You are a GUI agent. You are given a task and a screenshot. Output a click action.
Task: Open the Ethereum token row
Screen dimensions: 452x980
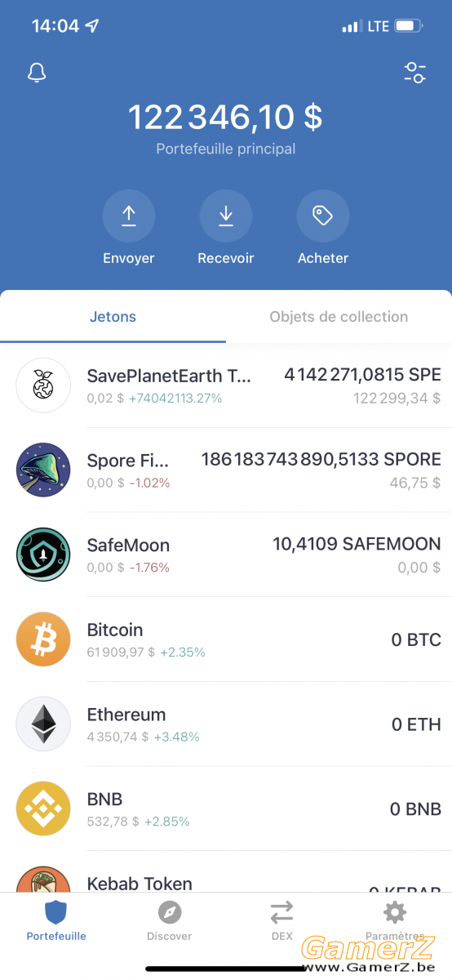(x=226, y=724)
